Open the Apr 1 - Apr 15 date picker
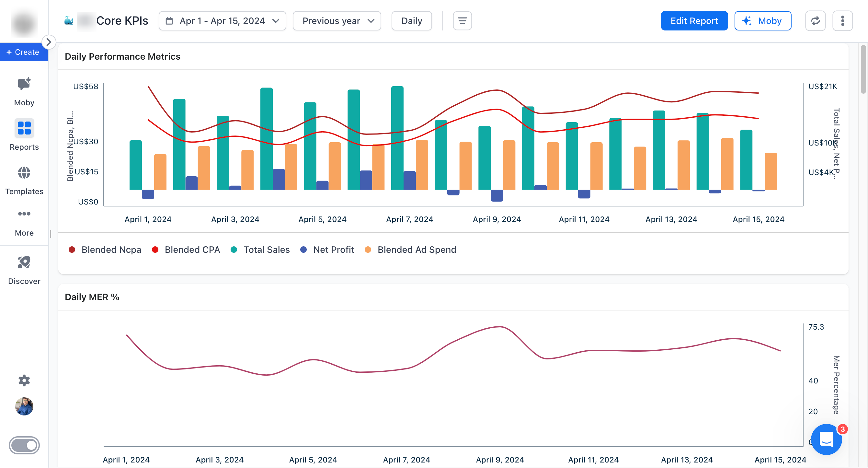This screenshot has width=868, height=468. click(223, 21)
